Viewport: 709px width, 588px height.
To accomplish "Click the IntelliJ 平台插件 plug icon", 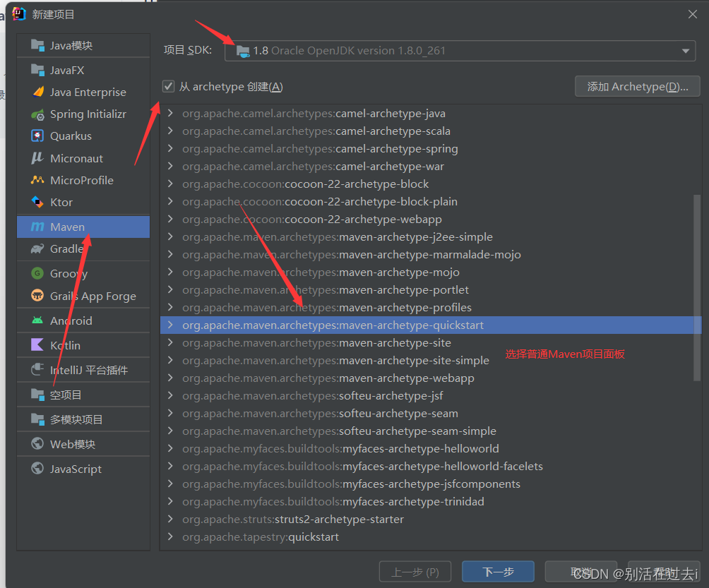I will coord(37,369).
